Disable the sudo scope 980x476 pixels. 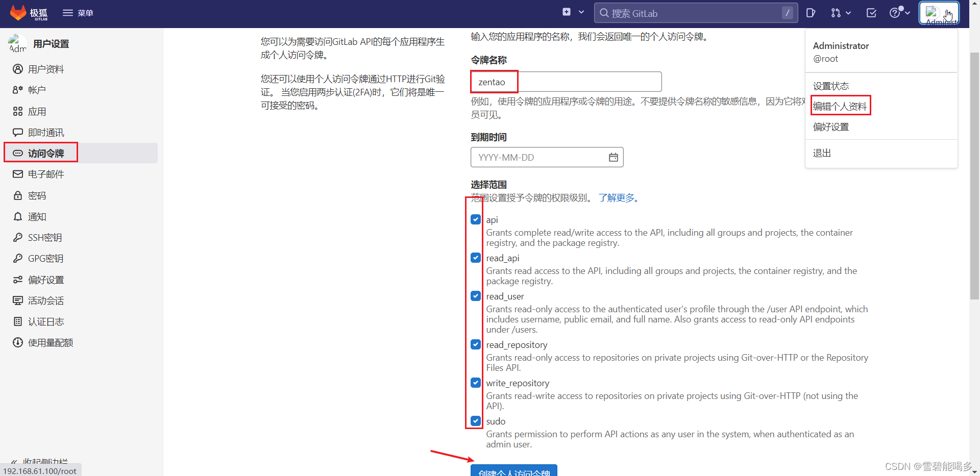coord(475,421)
